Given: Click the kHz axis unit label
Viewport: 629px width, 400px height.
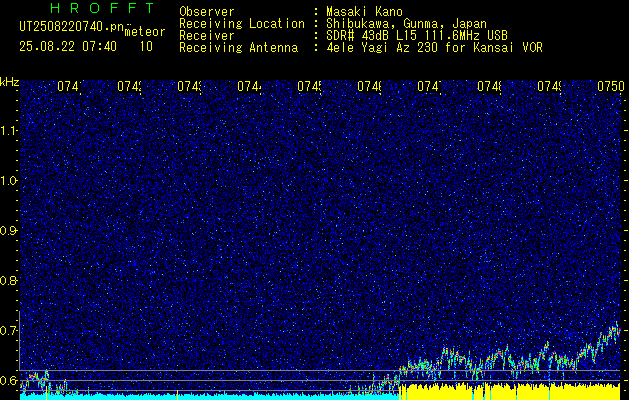Looking at the screenshot, I should point(9,82).
